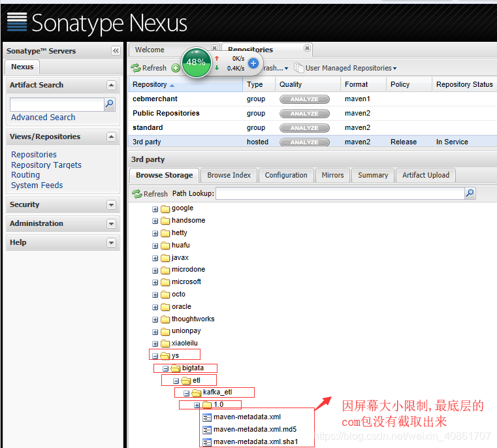497x448 pixels.
Task: Click the artifact search input field
Action: [57, 104]
